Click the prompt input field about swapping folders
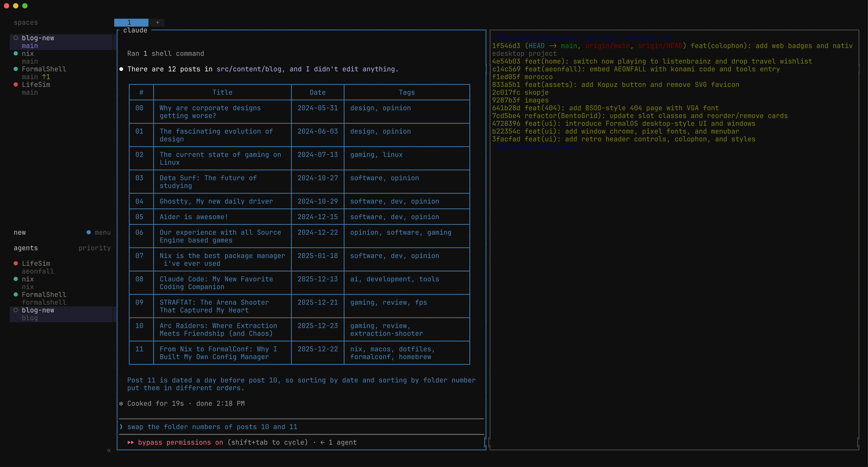The image size is (868, 467). (x=302, y=427)
